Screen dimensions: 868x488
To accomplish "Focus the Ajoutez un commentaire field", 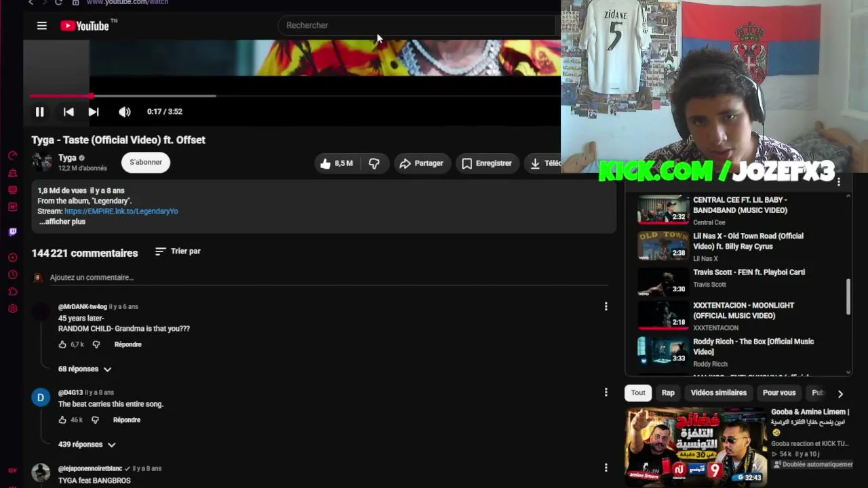I will [328, 278].
